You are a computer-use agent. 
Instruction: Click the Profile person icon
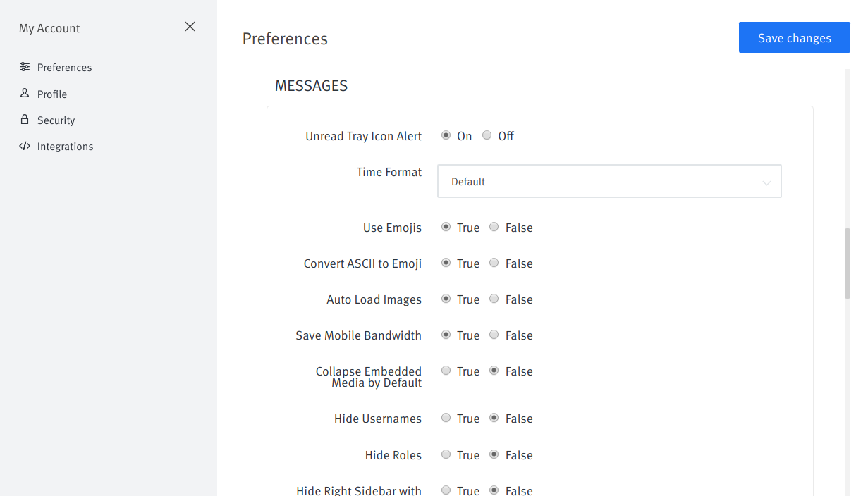click(25, 93)
